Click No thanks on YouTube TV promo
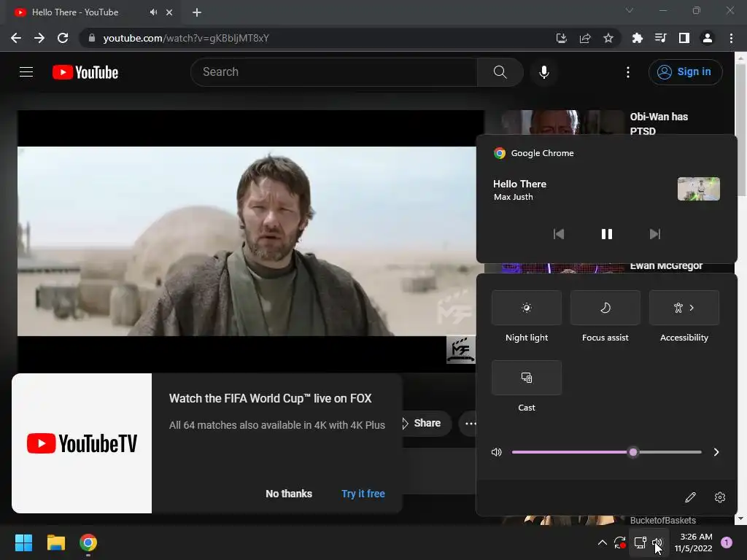Viewport: 747px width, 560px height. 289,494
